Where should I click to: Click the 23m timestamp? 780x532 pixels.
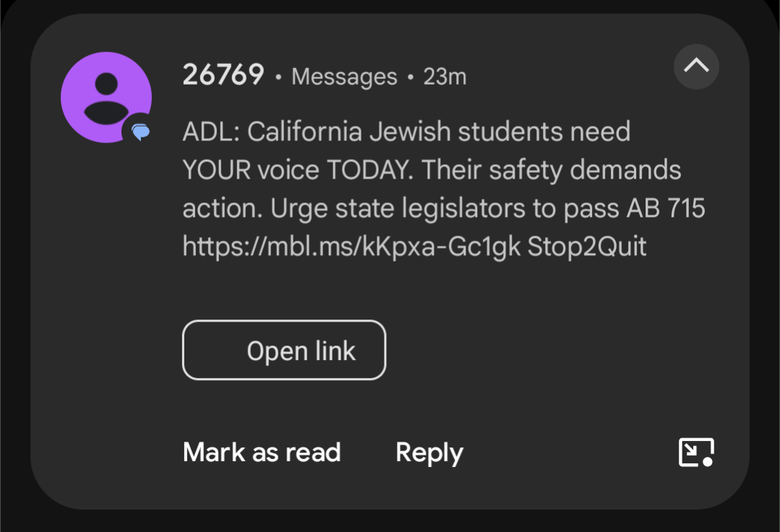tap(445, 77)
